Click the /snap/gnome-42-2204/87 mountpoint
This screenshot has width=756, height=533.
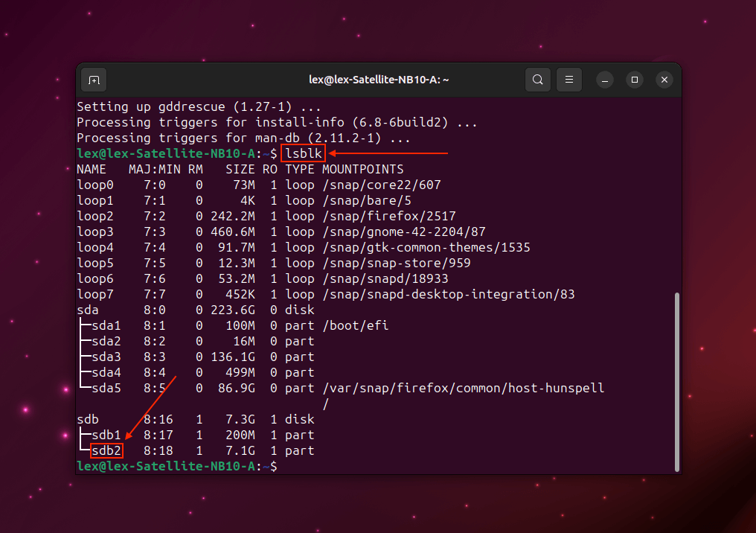pos(403,232)
